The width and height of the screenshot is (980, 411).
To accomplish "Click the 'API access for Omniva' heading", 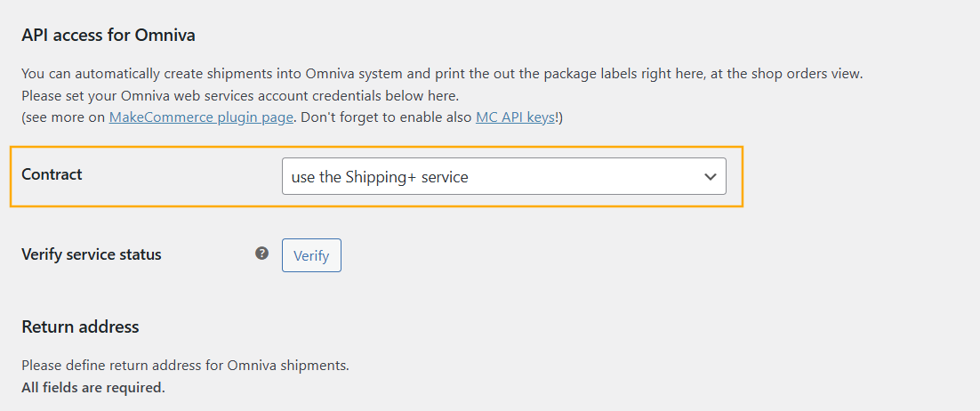I will [x=108, y=35].
